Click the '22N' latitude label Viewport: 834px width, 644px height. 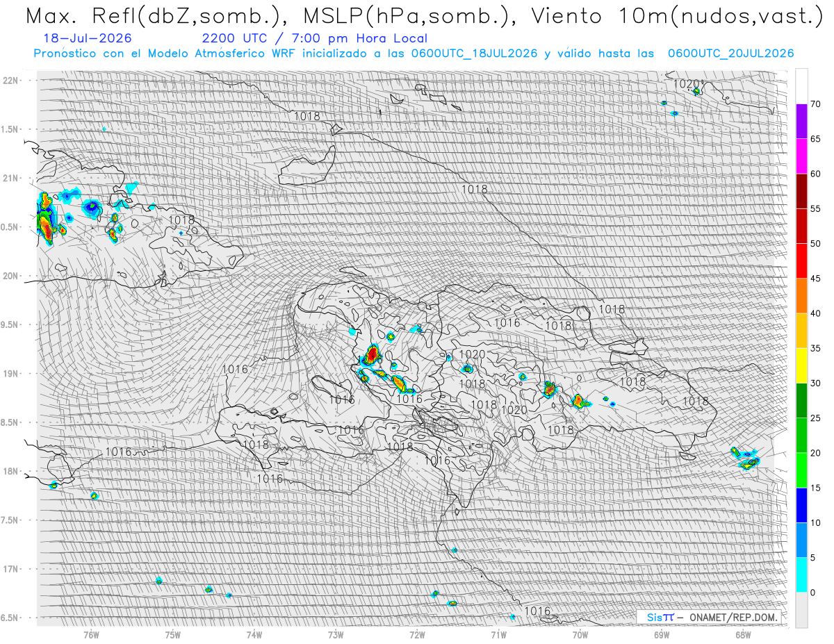10,80
